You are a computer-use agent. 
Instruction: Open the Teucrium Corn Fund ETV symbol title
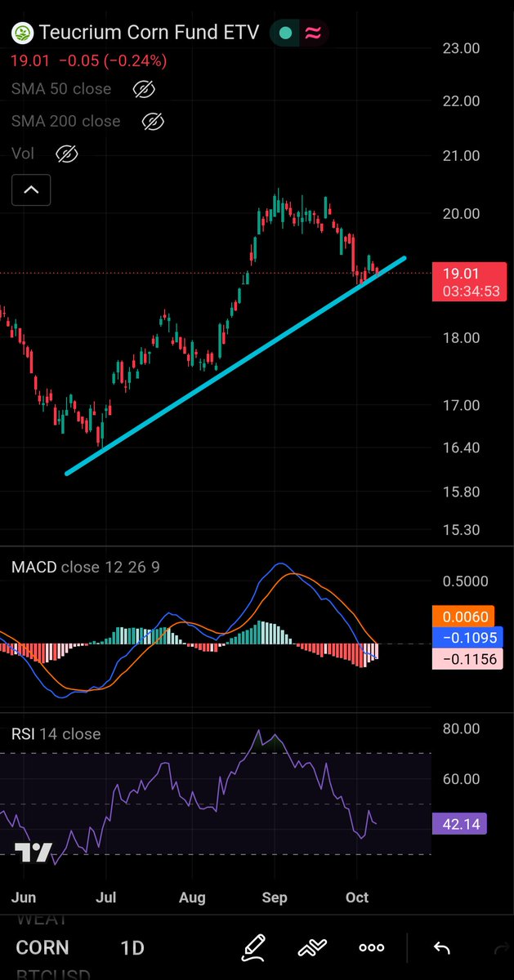149,33
